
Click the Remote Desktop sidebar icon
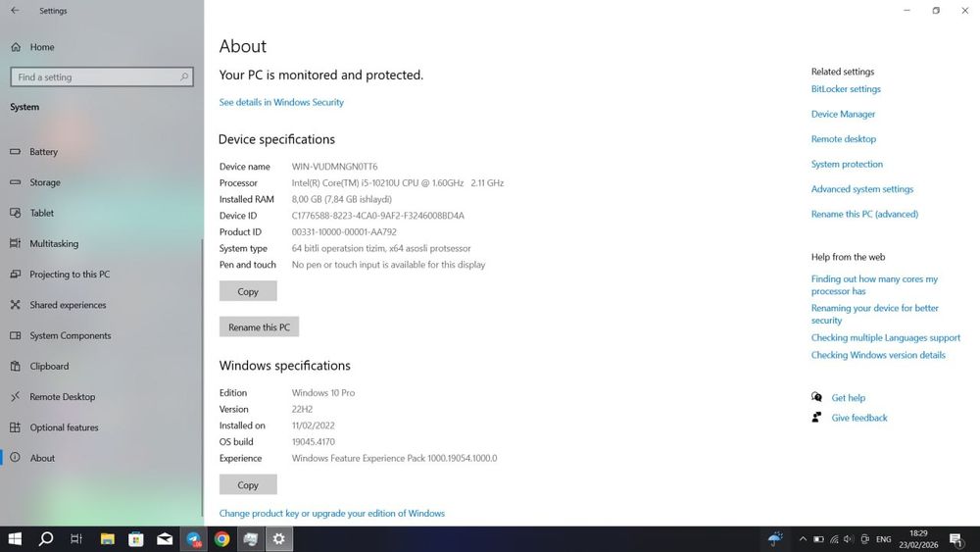[16, 397]
